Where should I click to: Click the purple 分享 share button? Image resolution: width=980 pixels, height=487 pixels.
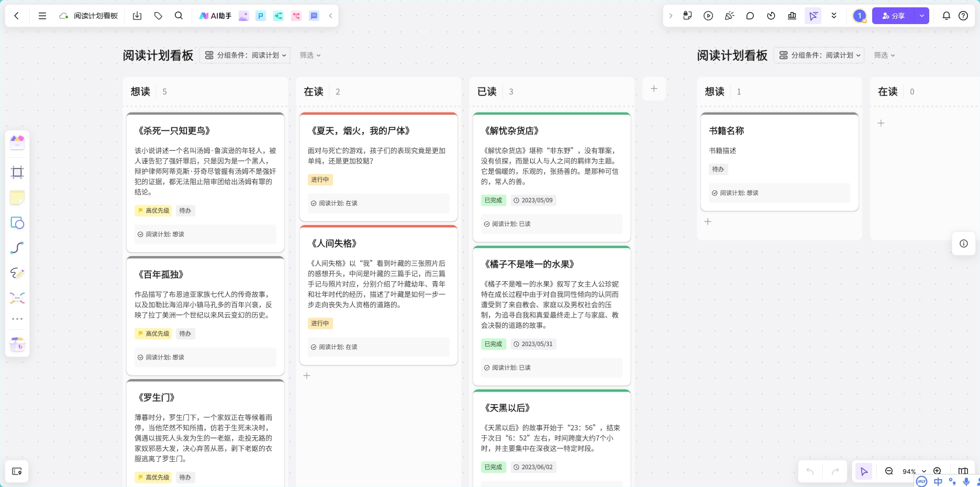[x=893, y=16]
